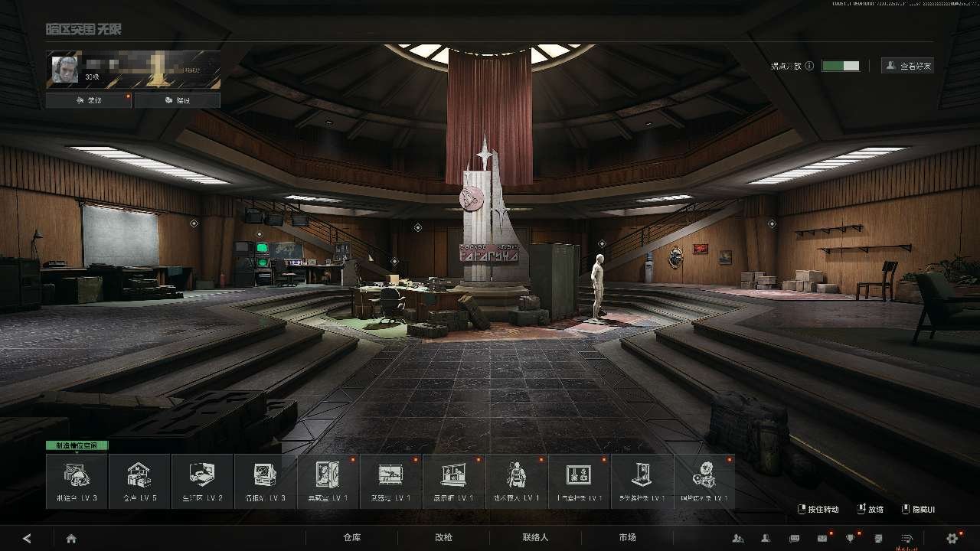Return to the home lobby
Image resolution: width=980 pixels, height=551 pixels.
[x=71, y=538]
